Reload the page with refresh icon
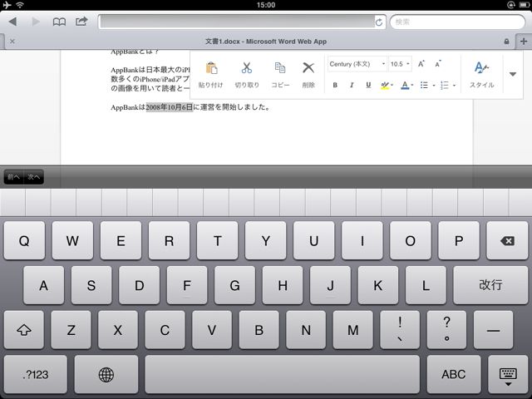The height and width of the screenshot is (399, 532). click(379, 22)
